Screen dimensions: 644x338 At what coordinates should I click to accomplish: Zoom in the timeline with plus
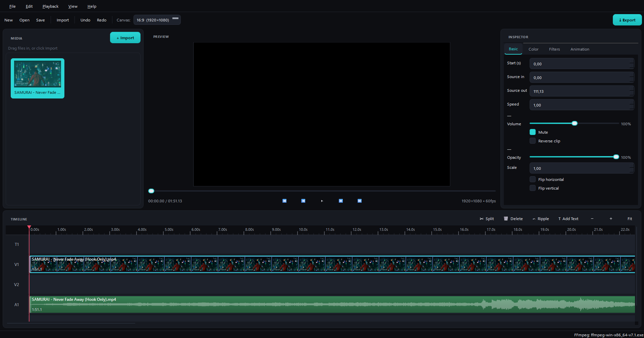(611, 219)
